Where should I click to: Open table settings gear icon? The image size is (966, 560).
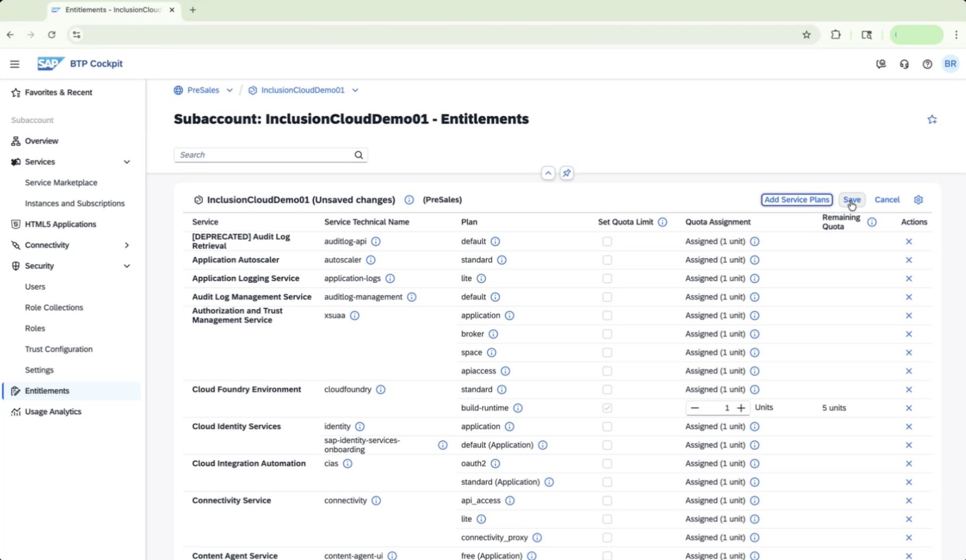click(x=919, y=200)
